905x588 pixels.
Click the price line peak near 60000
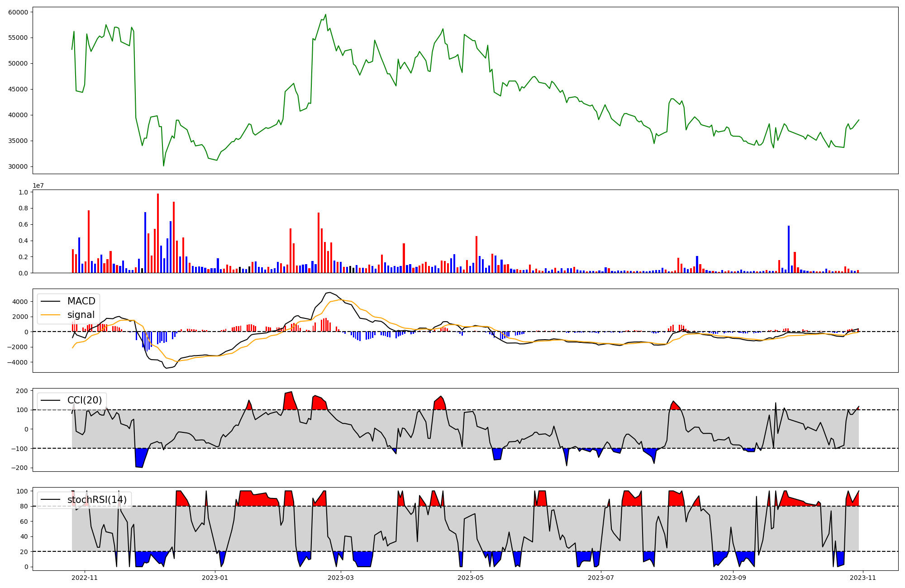pyautogui.click(x=325, y=14)
